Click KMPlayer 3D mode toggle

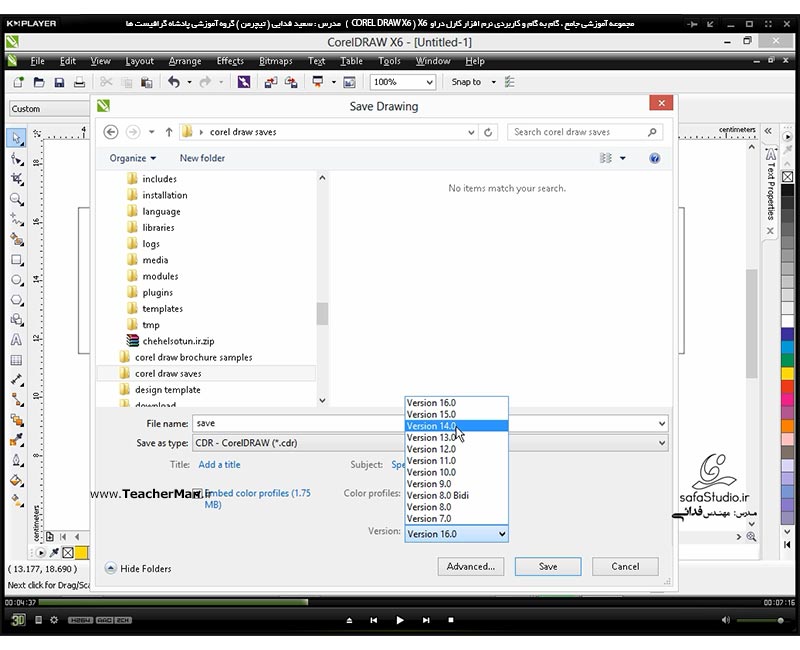coord(18,620)
